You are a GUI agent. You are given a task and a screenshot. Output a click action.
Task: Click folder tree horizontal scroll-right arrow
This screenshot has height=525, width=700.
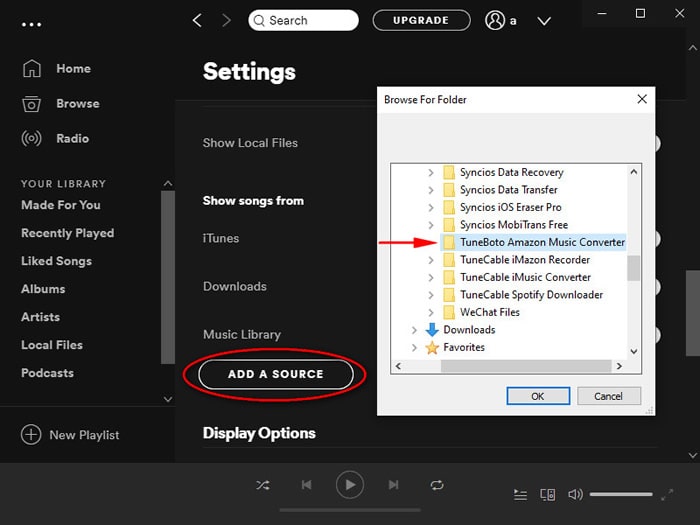(x=619, y=366)
